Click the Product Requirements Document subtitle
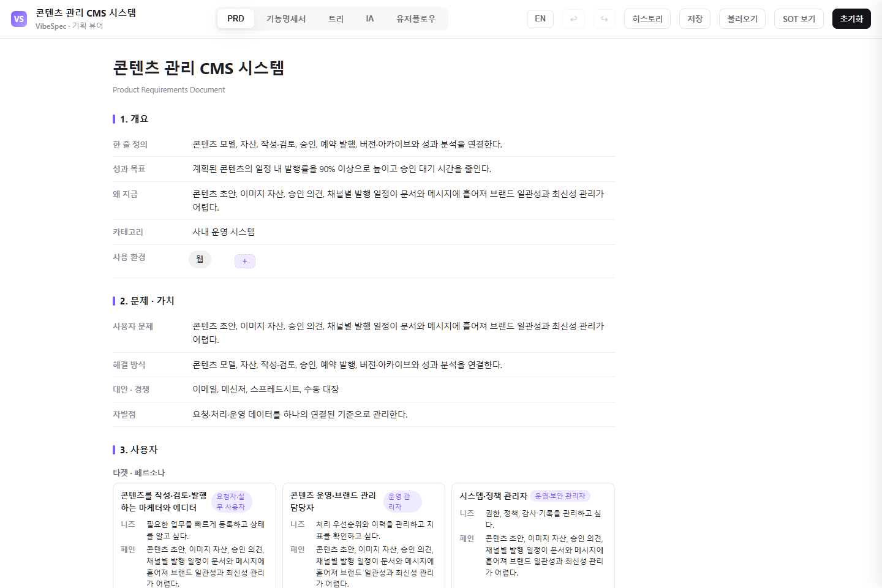Viewport: 882px width, 588px height. (x=168, y=90)
